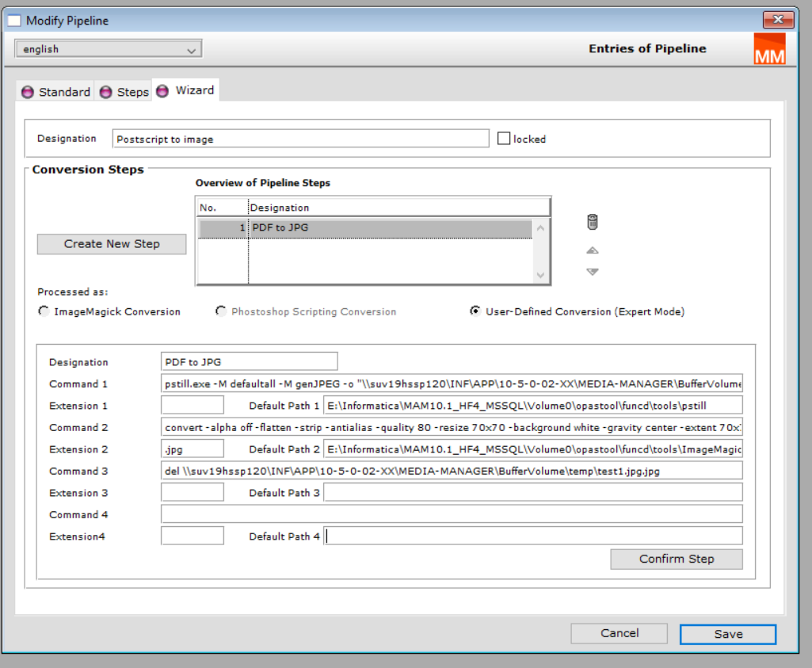Click the Standard tab's round icon
The width and height of the screenshot is (812, 668).
[28, 92]
